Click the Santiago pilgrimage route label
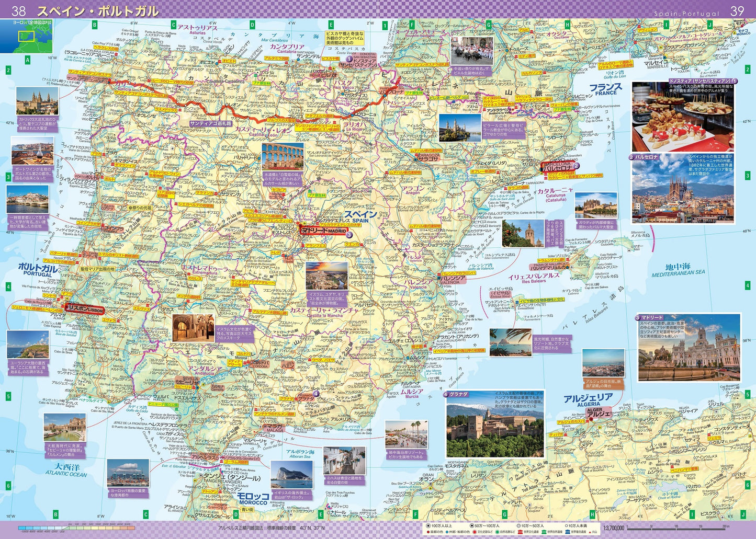The width and height of the screenshot is (756, 539). 210,124
